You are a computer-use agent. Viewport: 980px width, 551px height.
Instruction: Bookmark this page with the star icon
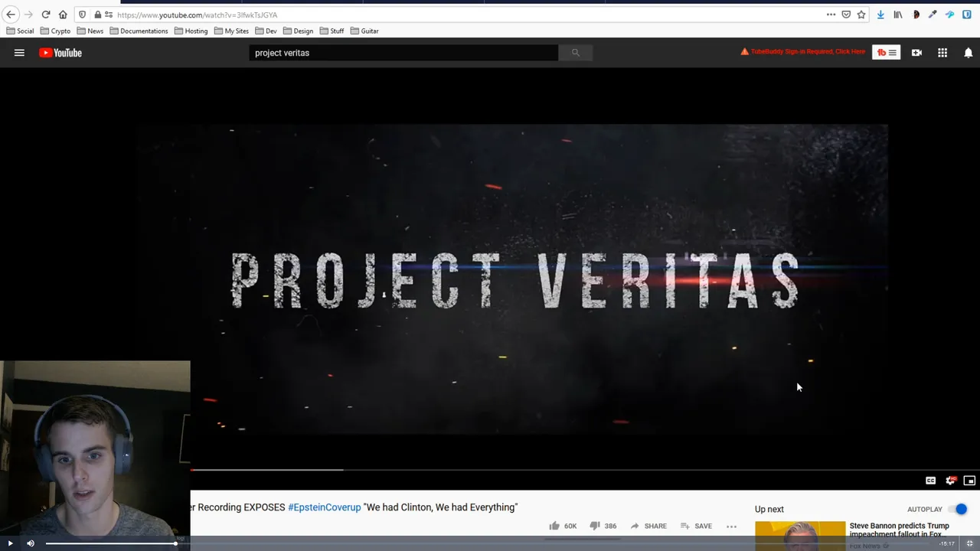point(861,15)
